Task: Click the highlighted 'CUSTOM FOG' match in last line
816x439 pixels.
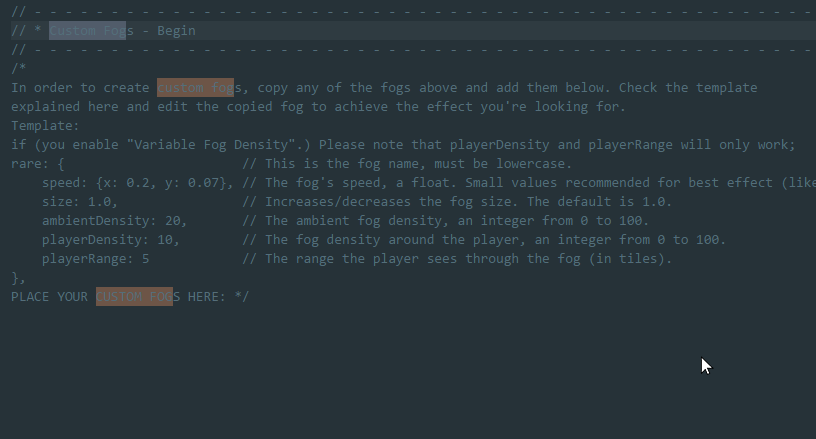Action: point(134,296)
